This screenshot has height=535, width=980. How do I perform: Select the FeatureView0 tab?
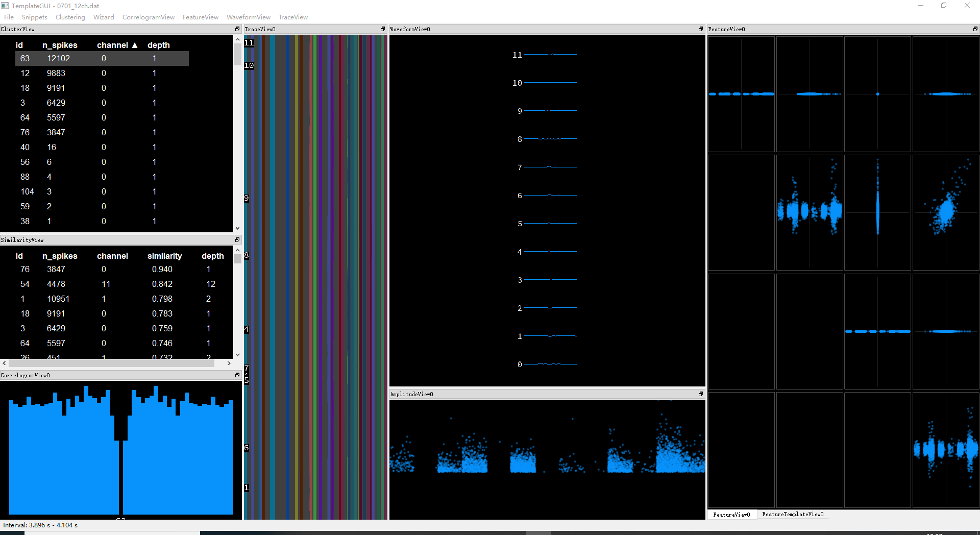tap(732, 514)
